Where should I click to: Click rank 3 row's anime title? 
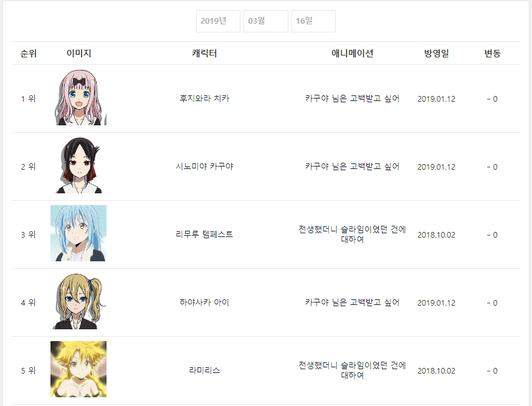point(352,234)
